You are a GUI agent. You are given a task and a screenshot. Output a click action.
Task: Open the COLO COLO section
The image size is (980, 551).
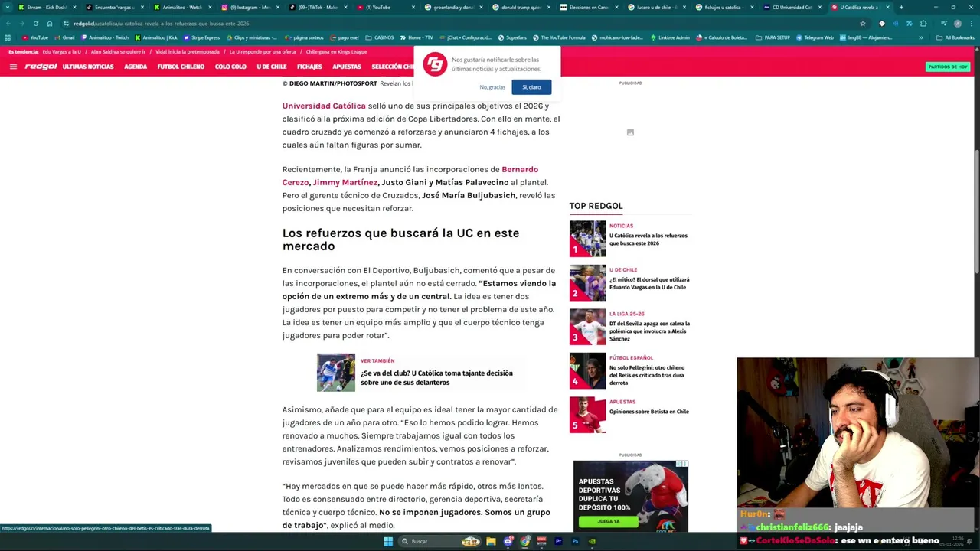coord(230,67)
